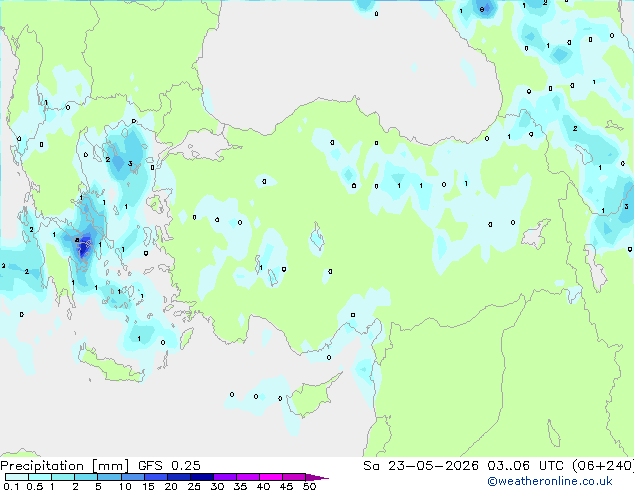634x490 pixels.
Task: Select the above-50 arrow tip of legend
Action: [x=317, y=477]
